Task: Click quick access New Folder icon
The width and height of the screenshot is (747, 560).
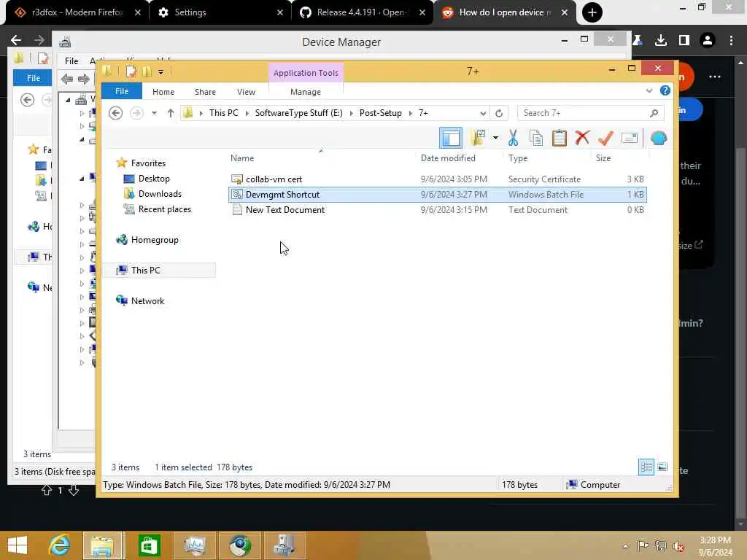Action: click(146, 71)
